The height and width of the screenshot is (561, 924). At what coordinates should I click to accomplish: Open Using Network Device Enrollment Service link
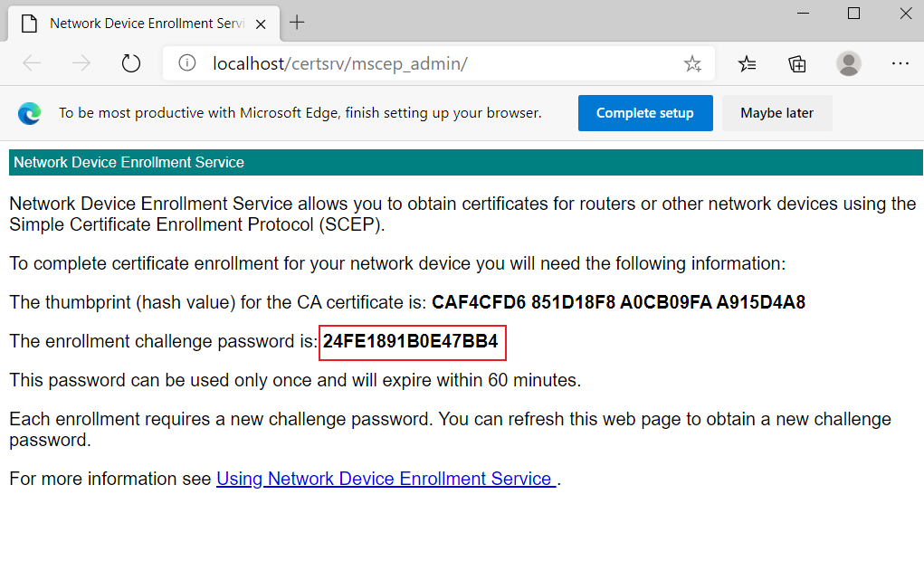386,479
